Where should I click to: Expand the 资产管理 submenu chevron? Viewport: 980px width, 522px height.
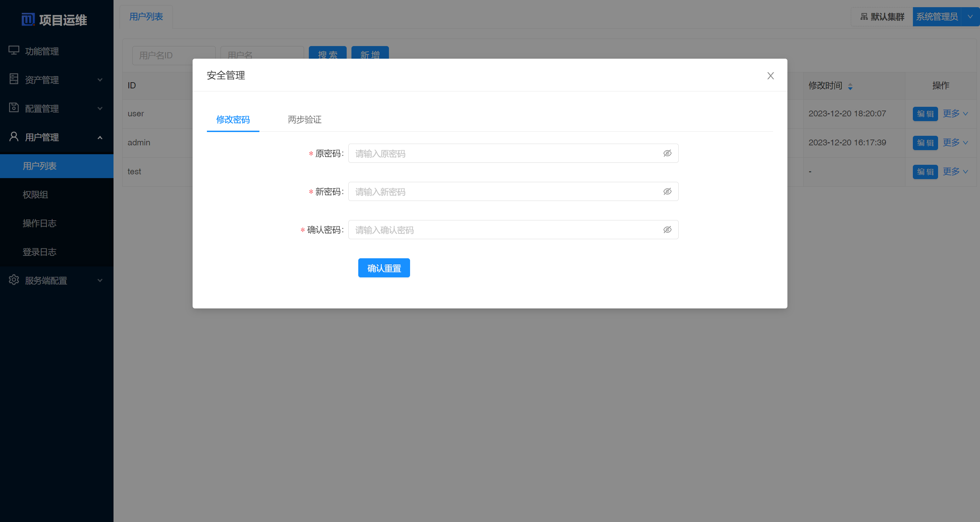pyautogui.click(x=100, y=79)
